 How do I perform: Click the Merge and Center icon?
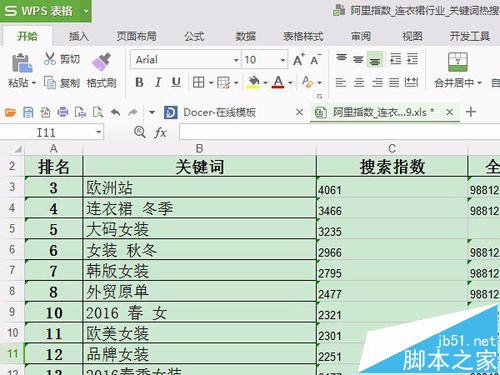[x=458, y=62]
